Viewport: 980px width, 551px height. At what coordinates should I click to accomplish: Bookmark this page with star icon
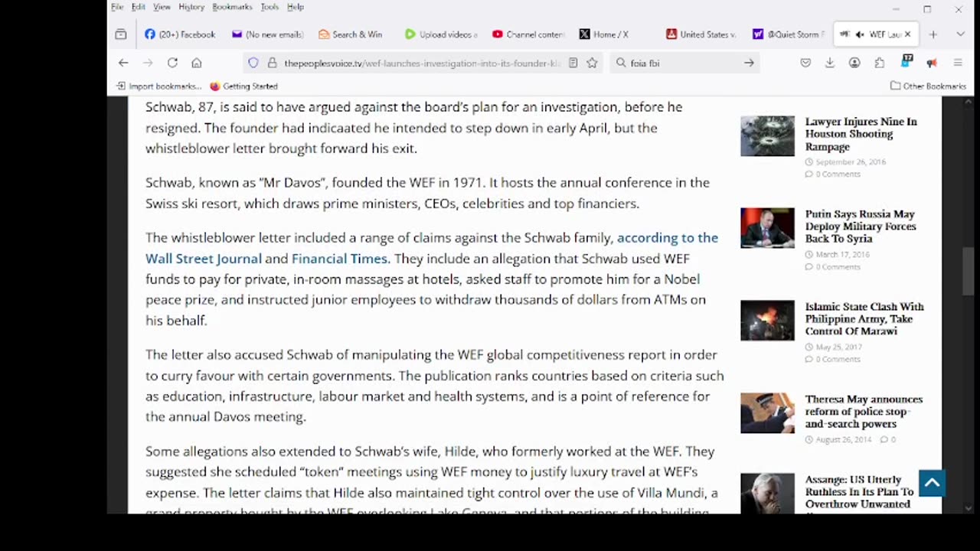(x=592, y=63)
